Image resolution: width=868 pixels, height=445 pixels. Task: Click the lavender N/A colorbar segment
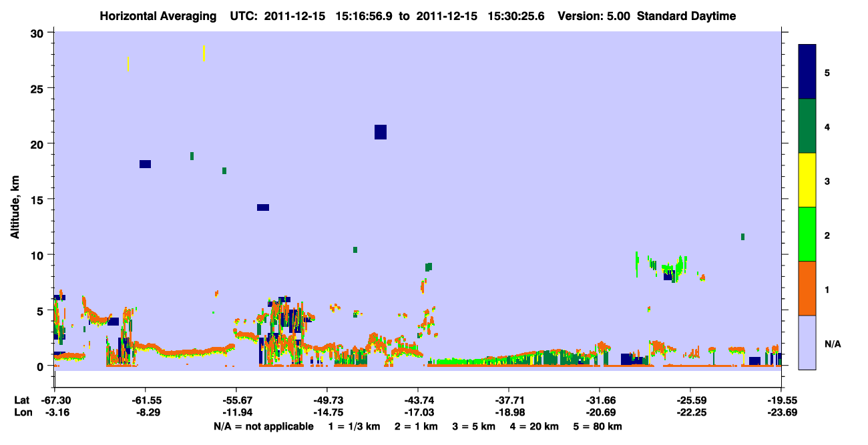pos(807,342)
